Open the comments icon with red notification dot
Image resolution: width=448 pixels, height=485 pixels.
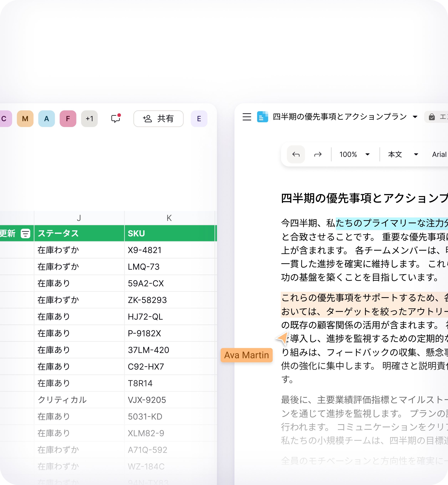(116, 118)
